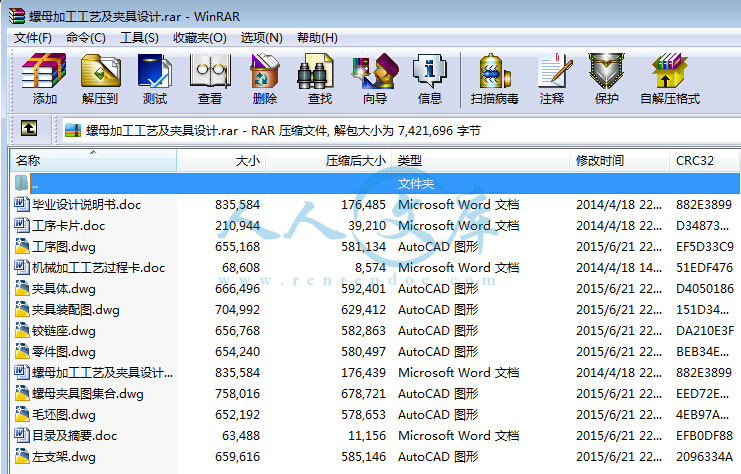Select file name 铰链座.dwg
The width and height of the screenshot is (741, 474).
click(64, 331)
